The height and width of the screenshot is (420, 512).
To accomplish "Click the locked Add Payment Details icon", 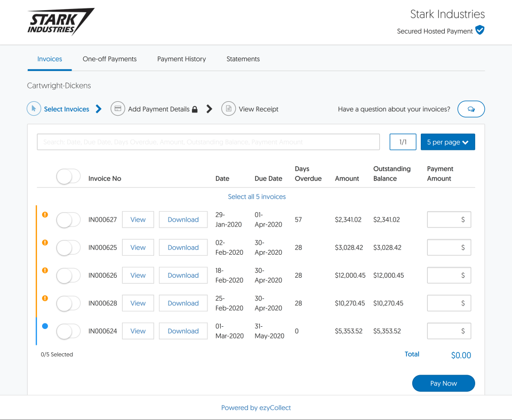I will 118,108.
